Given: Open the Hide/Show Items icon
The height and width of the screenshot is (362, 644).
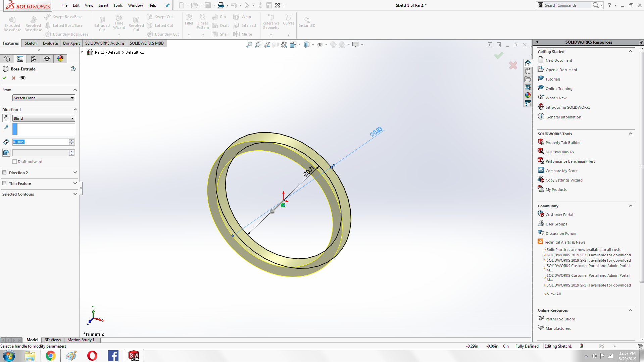Looking at the screenshot, I should pos(320,45).
